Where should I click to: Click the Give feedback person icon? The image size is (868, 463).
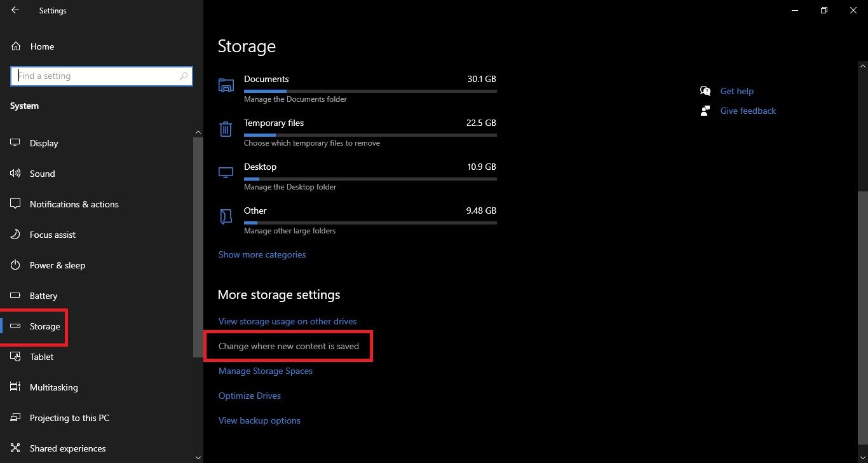[x=705, y=111]
